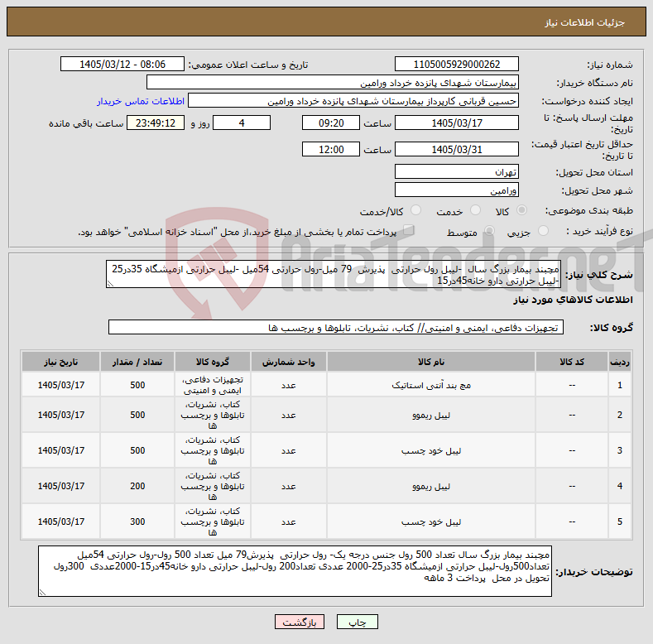Click the resize handle of شرح کلی نیاز box
The height and width of the screenshot is (644, 653).
tap(110, 284)
